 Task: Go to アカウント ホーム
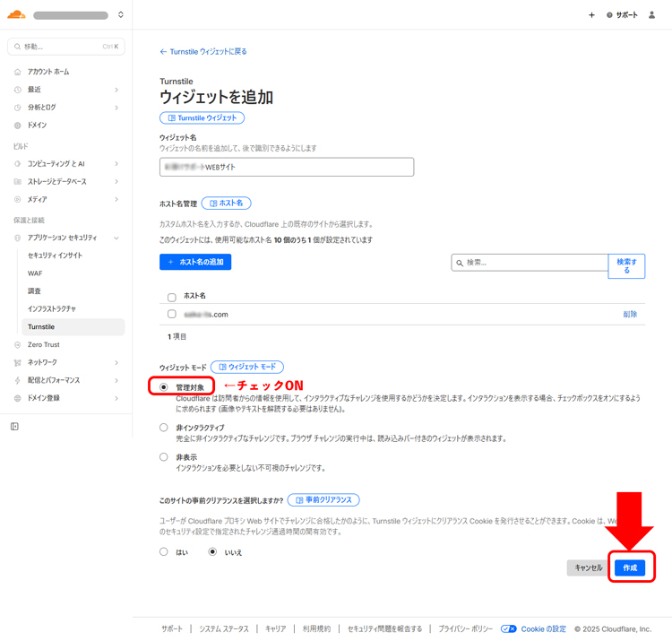(x=48, y=72)
